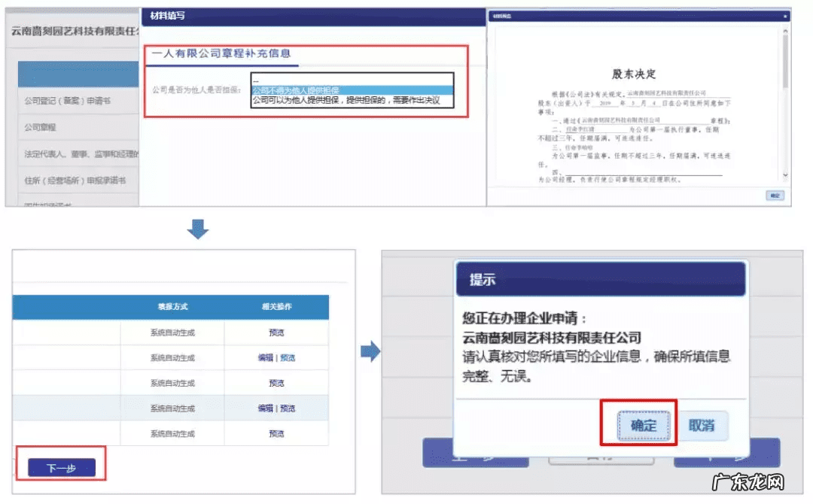813x504 pixels.
Task: Open "预览" beside 编辑 in the fourth row
Action: point(288,407)
